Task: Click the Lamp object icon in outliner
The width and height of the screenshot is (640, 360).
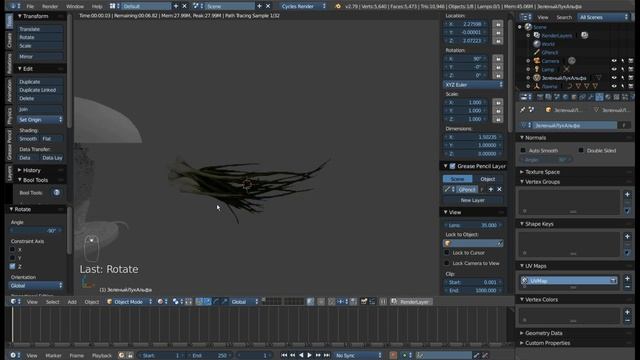Action: (x=537, y=69)
